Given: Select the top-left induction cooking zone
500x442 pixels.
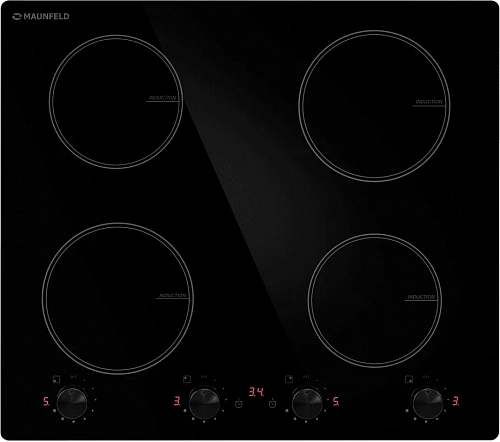Looking at the screenshot, I should click(x=116, y=102).
